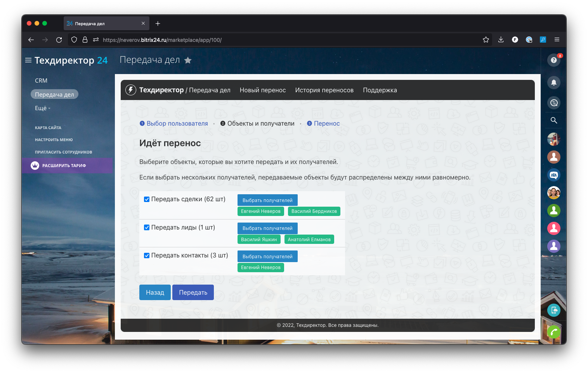Open the chat messages icon in right panel
Image resolution: width=588 pixels, height=373 pixels.
click(553, 103)
